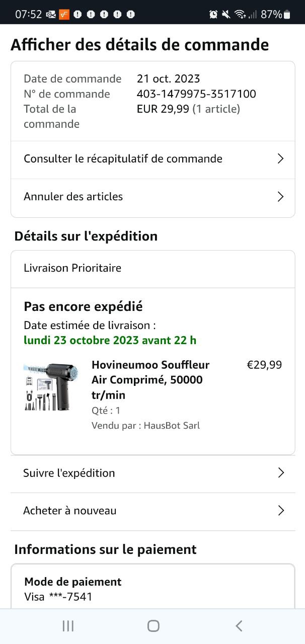305x644 pixels.
Task: Open Consulter le récapitulatif de commande
Action: click(x=123, y=159)
